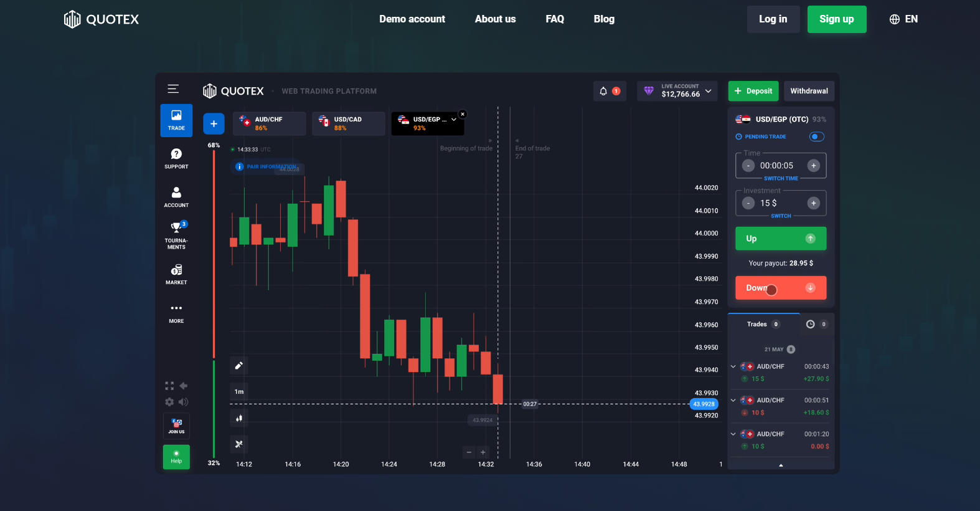Click the current price marker 43.9928
This screenshot has height=511, width=980.
[x=704, y=404]
